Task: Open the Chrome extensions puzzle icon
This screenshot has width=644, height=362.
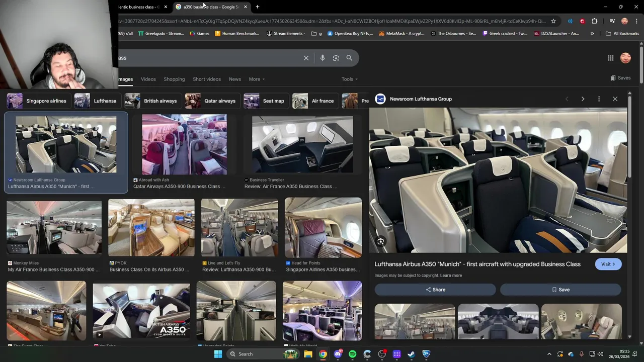Action: pyautogui.click(x=594, y=21)
